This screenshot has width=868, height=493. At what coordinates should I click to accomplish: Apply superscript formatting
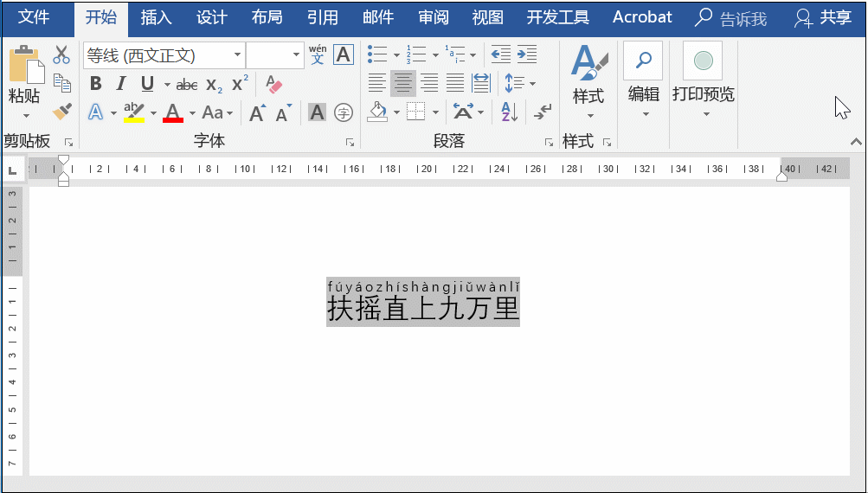click(240, 84)
